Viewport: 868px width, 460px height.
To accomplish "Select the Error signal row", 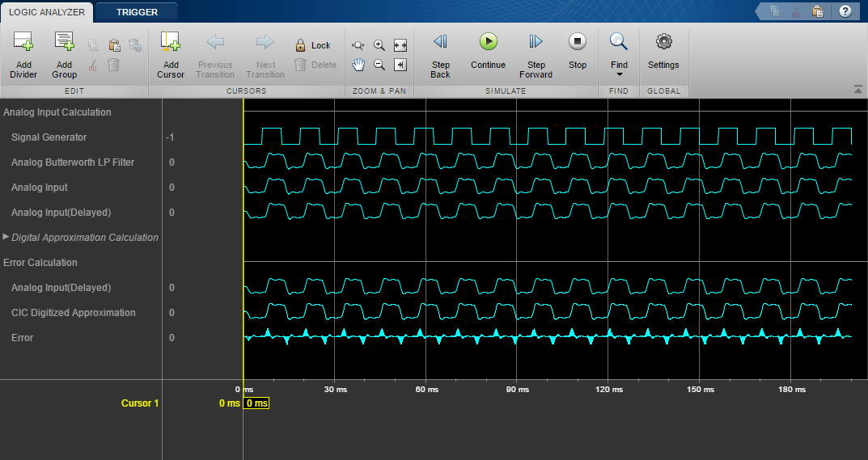I will pyautogui.click(x=23, y=338).
